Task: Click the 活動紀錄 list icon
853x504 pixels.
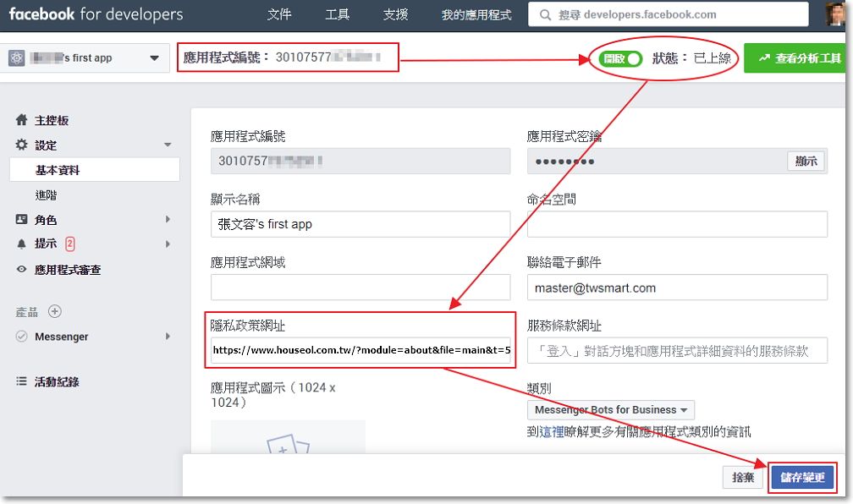Action: (x=22, y=381)
